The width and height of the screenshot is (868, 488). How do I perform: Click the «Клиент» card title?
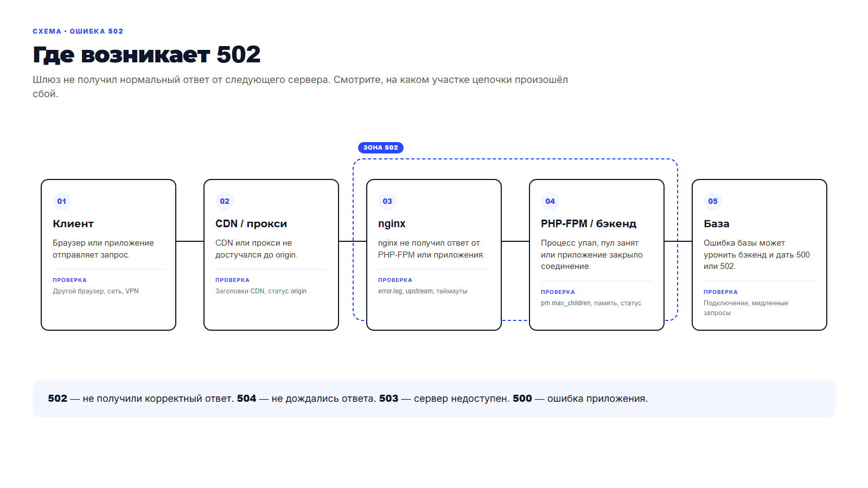pos(73,224)
